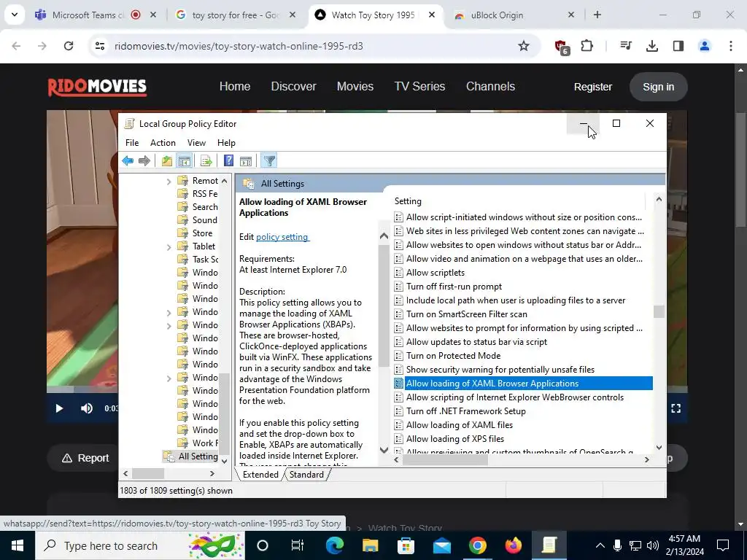Open File Explorer from taskbar
747x560 pixels.
click(x=370, y=545)
